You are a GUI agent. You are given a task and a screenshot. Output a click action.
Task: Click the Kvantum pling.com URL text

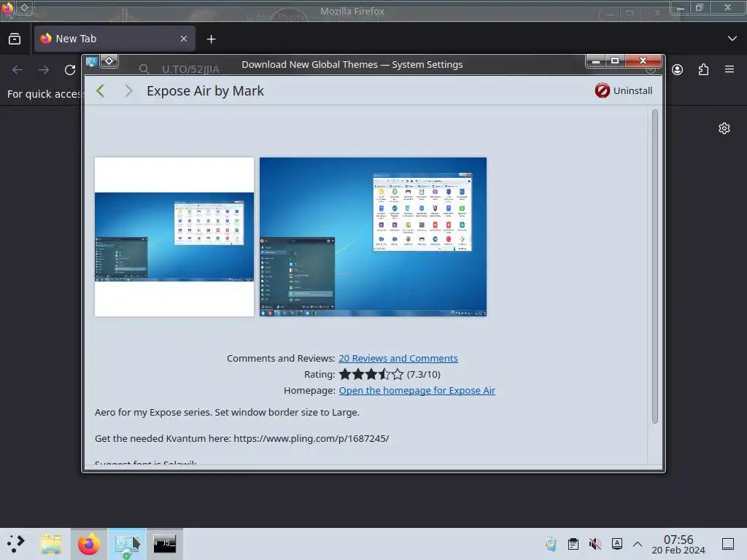coord(311,438)
